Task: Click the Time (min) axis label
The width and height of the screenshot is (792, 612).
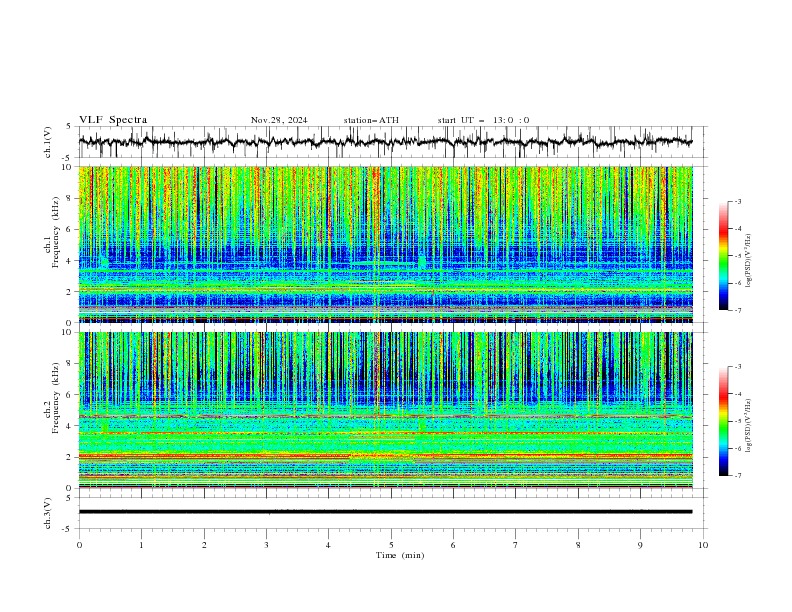Action: click(x=400, y=555)
